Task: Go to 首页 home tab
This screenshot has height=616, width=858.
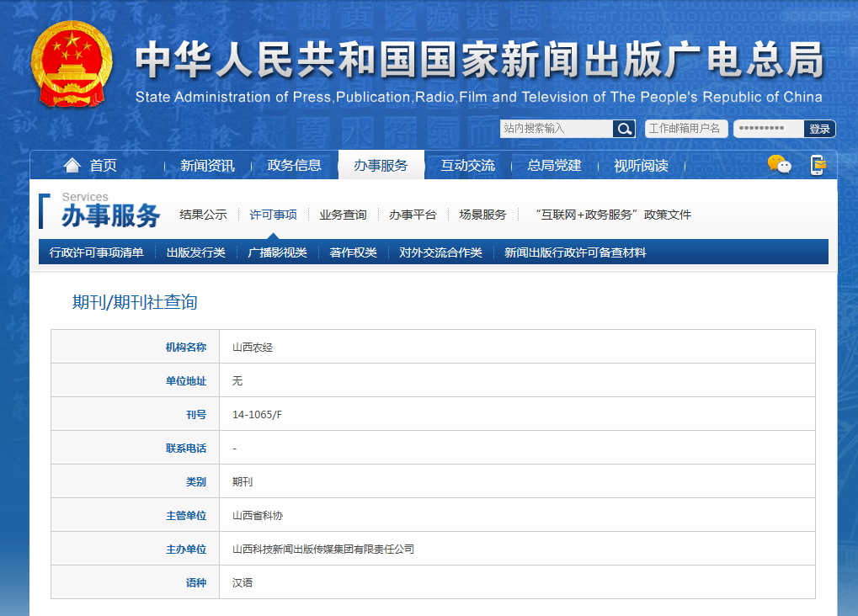Action: tap(103, 165)
